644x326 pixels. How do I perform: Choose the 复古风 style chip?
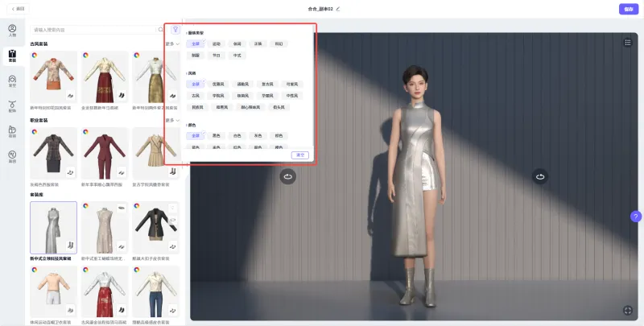(267, 84)
